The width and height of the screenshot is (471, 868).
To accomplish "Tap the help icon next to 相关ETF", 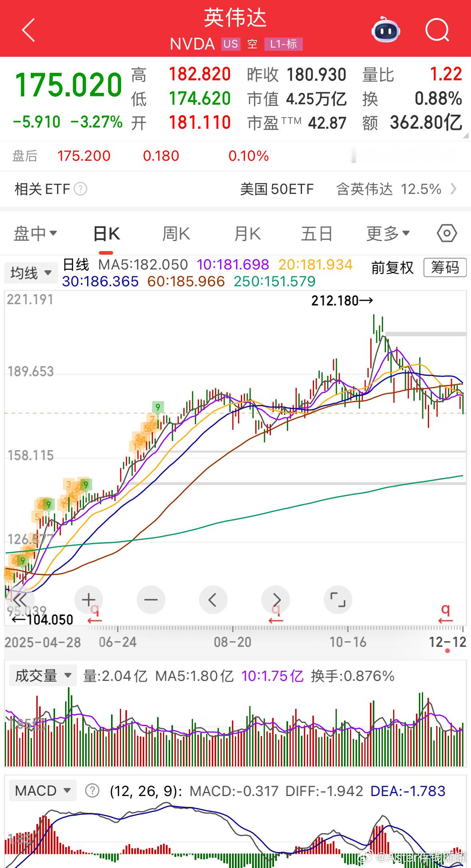I will (80, 189).
